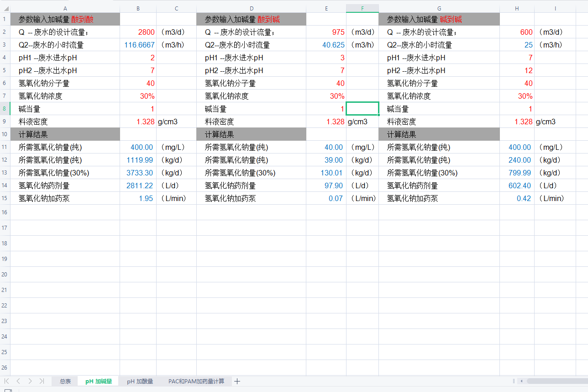Jump to the first sheet with the navigation arrow
Viewport: 588px width, 392px height.
point(7,381)
